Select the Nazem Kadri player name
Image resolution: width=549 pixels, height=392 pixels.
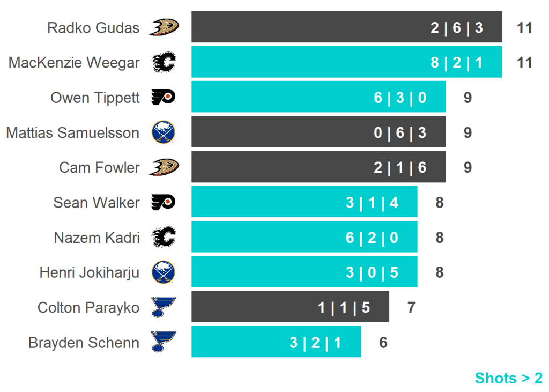click(97, 238)
